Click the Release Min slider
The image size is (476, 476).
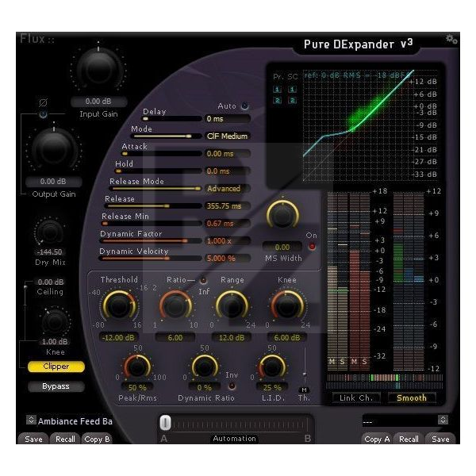pos(152,224)
